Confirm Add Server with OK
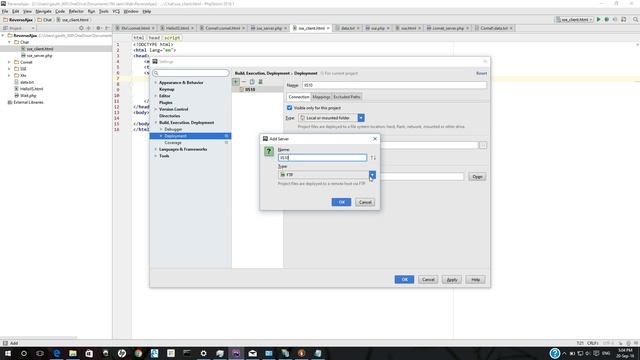Screen dimensions: 640x360 (x=341, y=202)
